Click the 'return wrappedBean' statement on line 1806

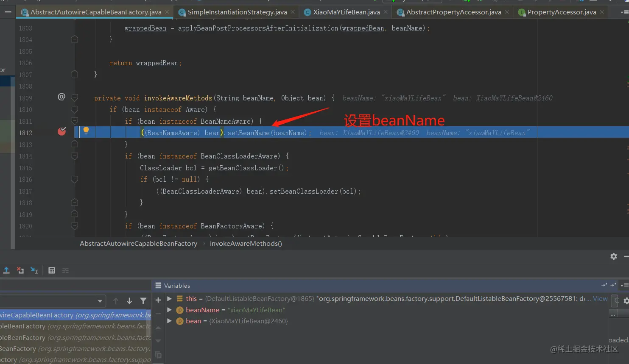[x=145, y=63]
